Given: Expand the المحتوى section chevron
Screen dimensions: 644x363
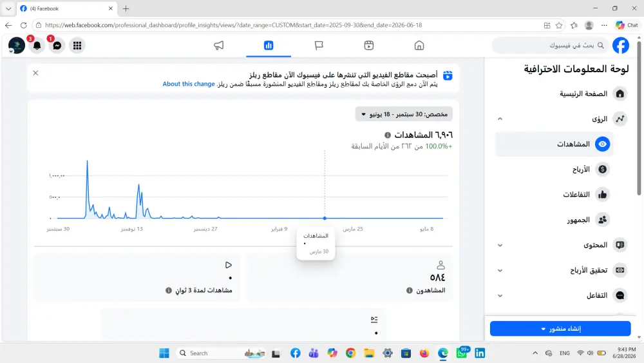Looking at the screenshot, I should click(x=500, y=246).
